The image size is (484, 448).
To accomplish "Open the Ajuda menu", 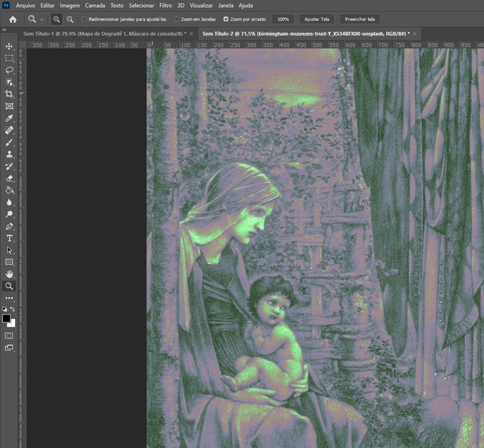I will pos(246,6).
